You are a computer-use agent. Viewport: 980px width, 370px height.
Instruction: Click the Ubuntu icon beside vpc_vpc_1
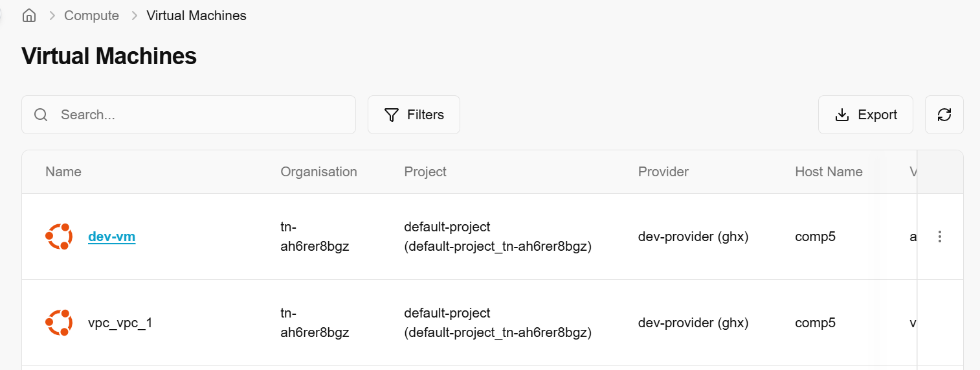(x=59, y=323)
